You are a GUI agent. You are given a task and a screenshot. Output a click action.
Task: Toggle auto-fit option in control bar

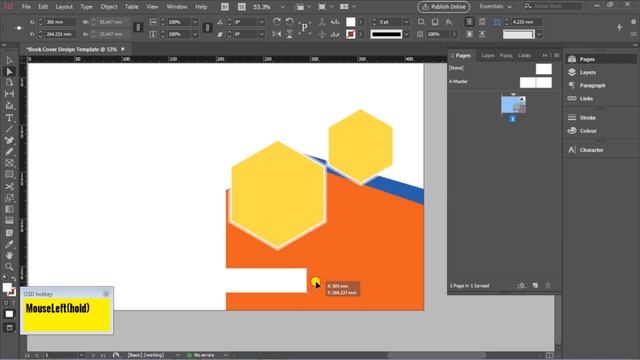(497, 22)
